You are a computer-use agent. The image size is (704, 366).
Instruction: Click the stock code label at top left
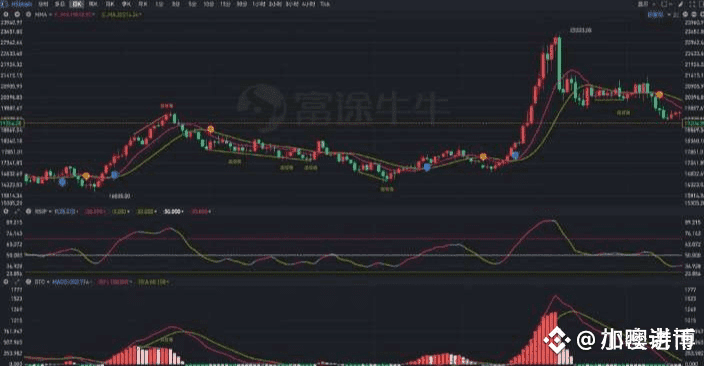click(21, 4)
